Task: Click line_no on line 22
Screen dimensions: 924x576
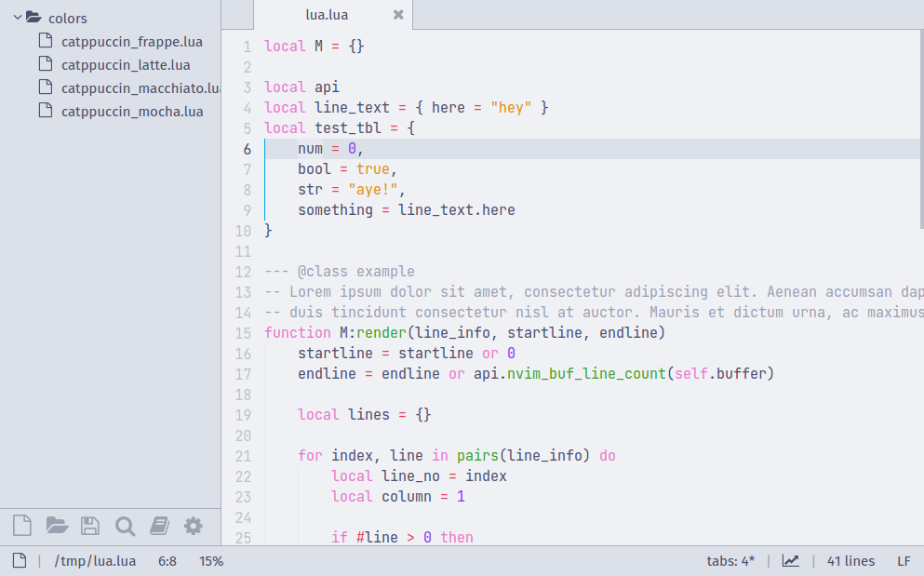Action: tap(410, 476)
